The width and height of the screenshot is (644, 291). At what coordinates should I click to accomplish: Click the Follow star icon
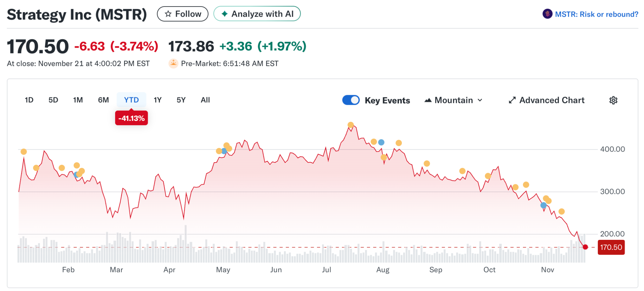169,13
